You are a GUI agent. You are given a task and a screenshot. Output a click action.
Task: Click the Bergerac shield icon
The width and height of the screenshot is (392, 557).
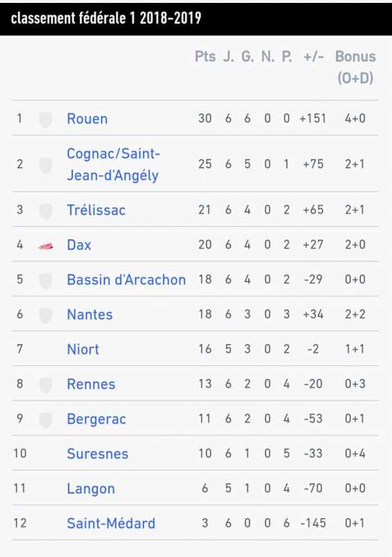pyautogui.click(x=46, y=420)
